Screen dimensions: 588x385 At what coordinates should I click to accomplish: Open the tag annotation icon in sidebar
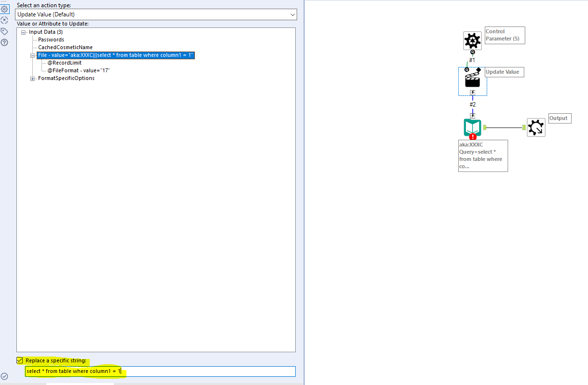4,30
